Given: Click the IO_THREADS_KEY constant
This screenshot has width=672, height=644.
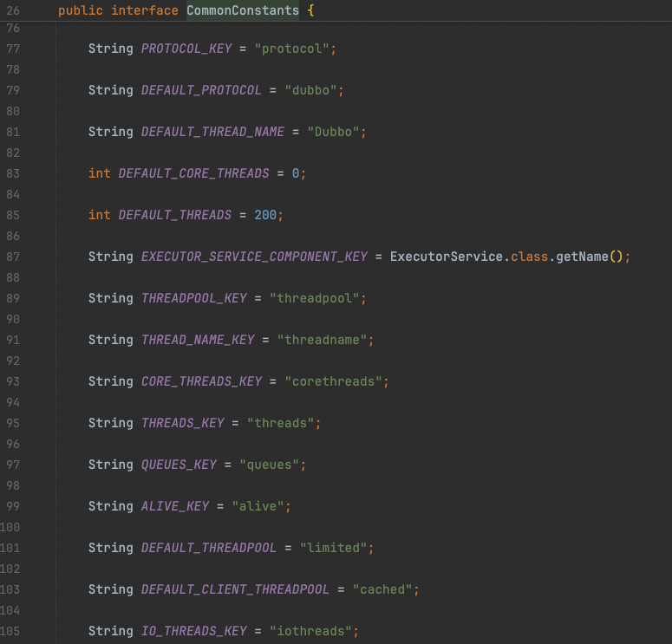Looking at the screenshot, I should [194, 631].
